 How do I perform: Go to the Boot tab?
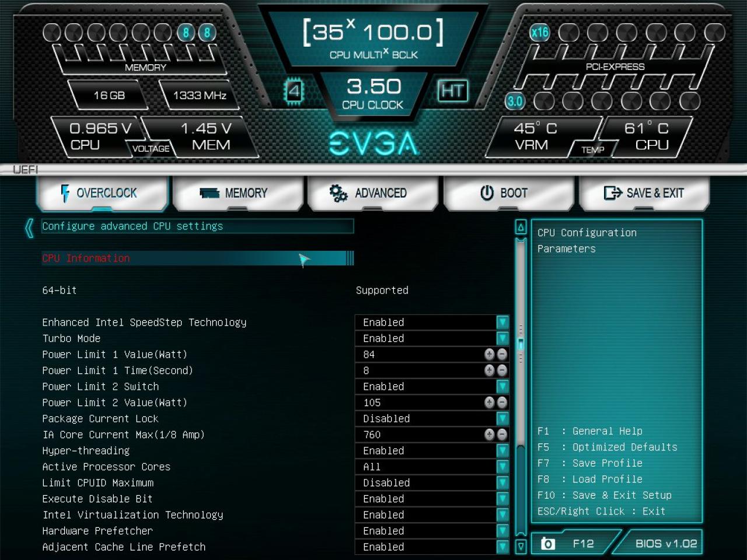pos(509,193)
